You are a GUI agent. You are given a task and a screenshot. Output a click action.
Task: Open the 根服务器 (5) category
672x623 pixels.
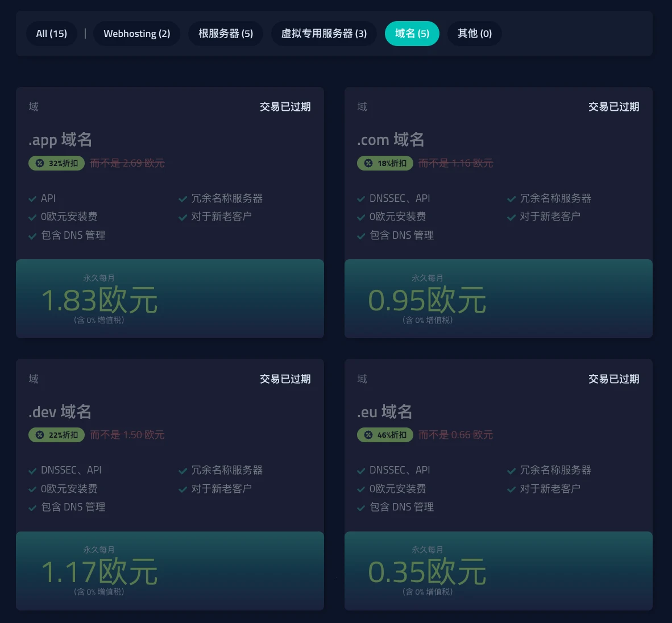tap(225, 34)
